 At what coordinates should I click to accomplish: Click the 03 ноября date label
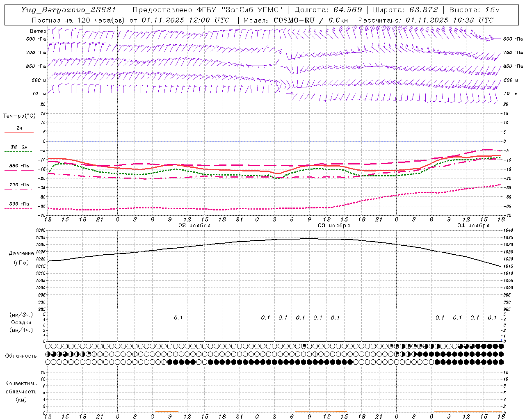point(334,226)
